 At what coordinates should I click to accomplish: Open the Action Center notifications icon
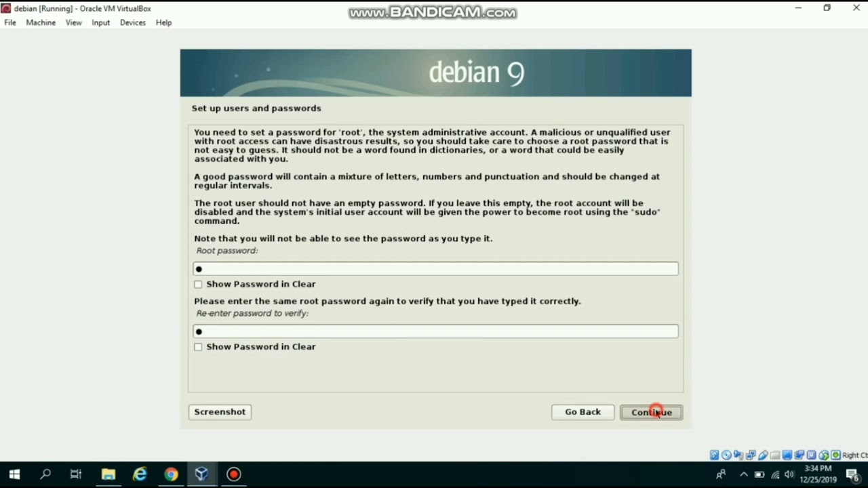pyautogui.click(x=854, y=474)
